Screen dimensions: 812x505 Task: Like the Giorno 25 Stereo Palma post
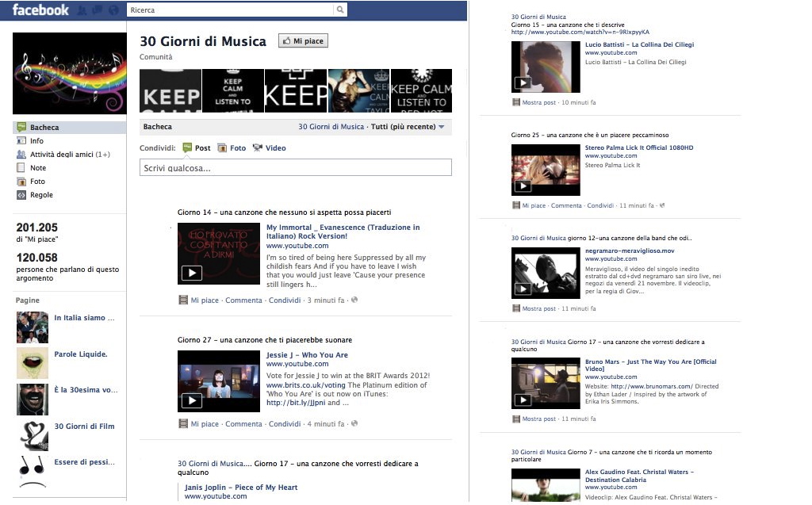click(x=534, y=205)
